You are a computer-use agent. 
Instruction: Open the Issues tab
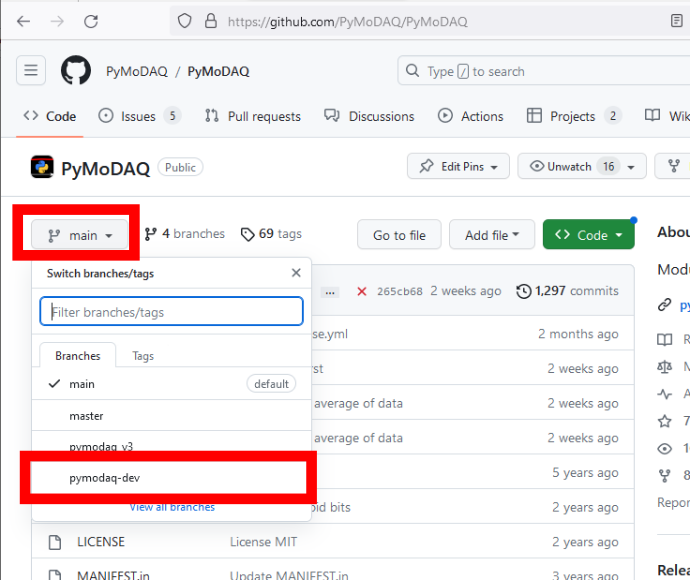[139, 116]
